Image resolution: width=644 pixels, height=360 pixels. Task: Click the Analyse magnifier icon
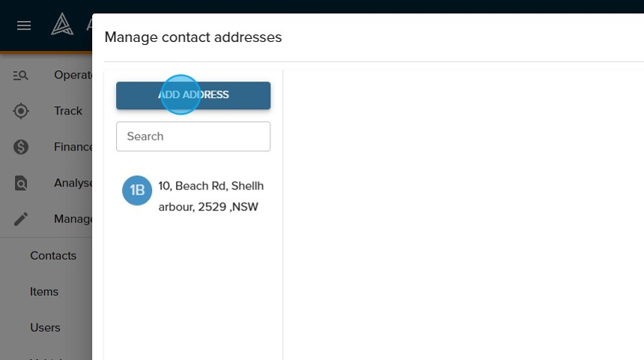tap(21, 183)
